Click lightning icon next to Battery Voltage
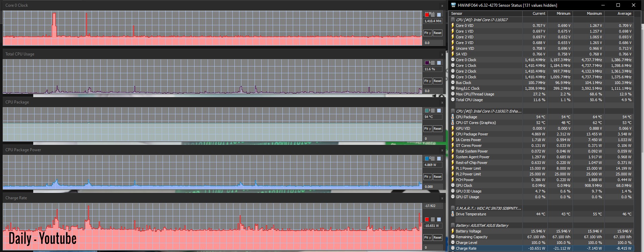Screen dimensions: 644x252 pos(453,231)
